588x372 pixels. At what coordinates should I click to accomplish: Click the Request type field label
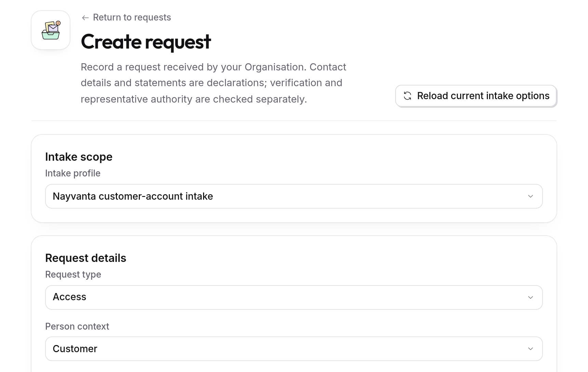pos(73,275)
